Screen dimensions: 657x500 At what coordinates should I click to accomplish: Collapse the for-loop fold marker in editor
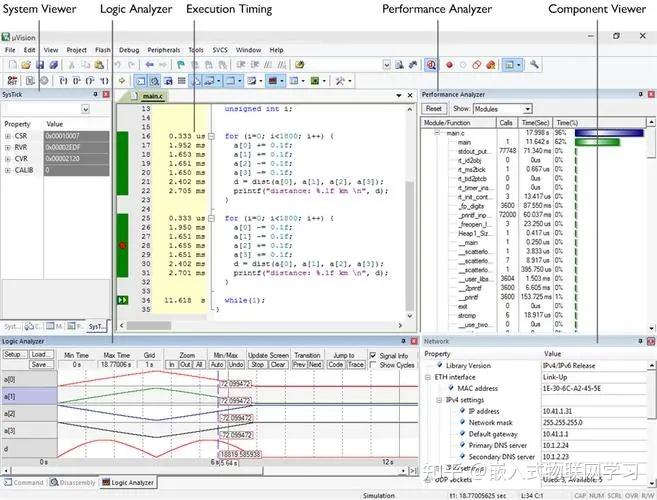213,135
